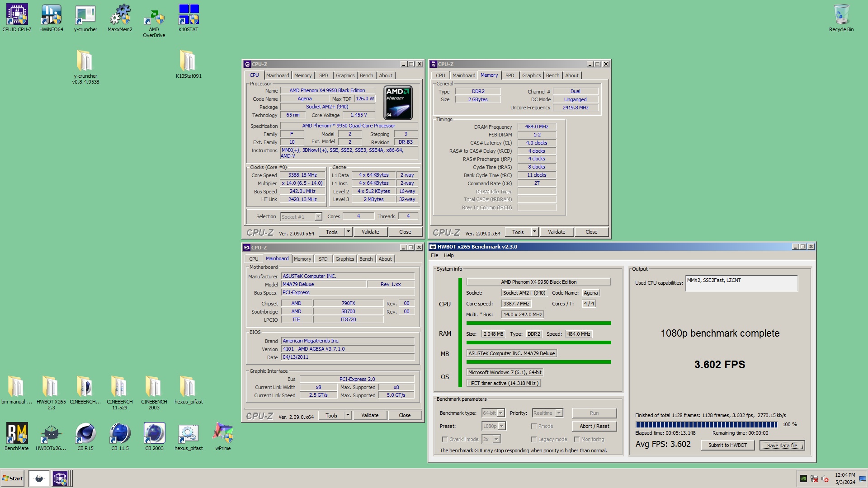The height and width of the screenshot is (488, 868).
Task: Open the Overkill 2x multiplier dropdown
Action: (x=496, y=439)
